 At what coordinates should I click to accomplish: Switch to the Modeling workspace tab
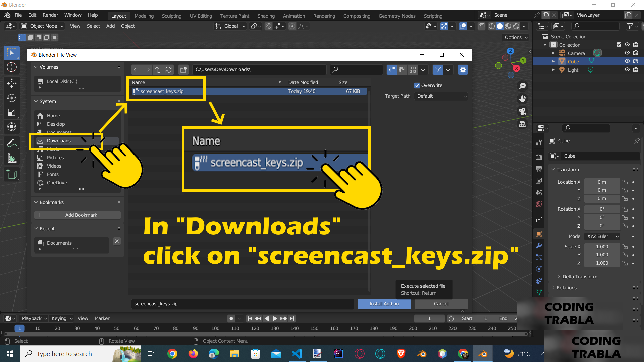[x=144, y=16]
